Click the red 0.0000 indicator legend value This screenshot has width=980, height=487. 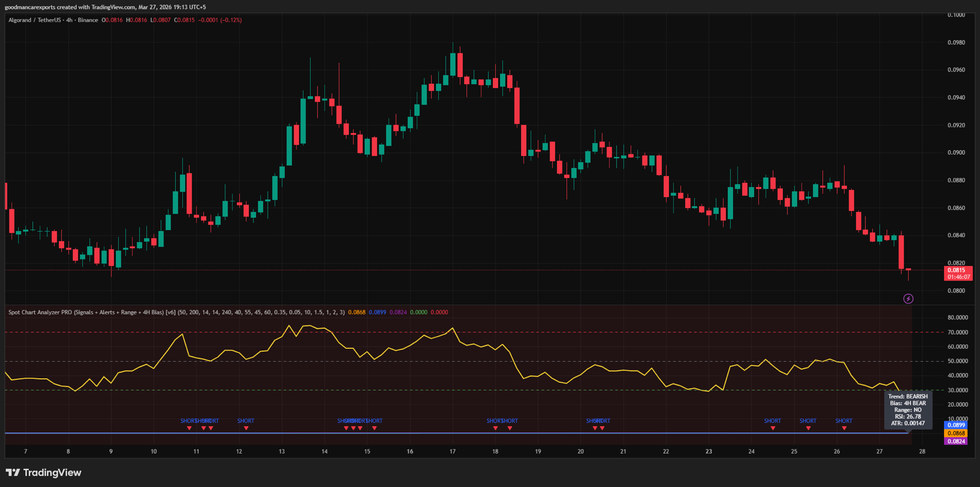[439, 312]
